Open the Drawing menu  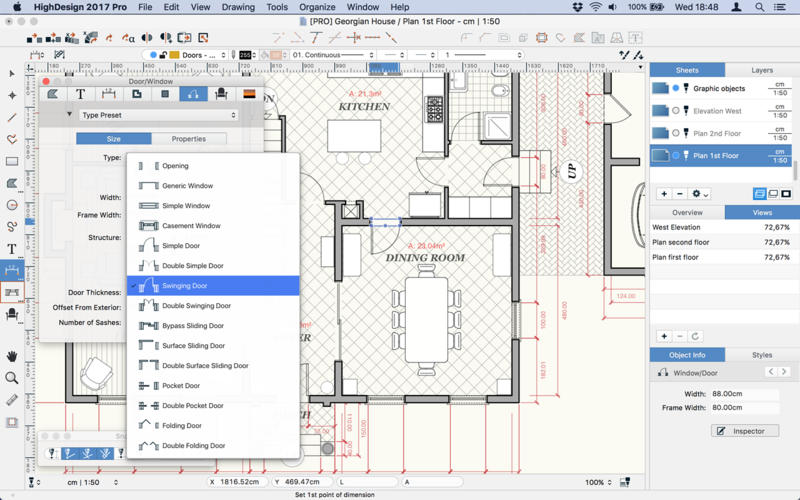pos(237,7)
